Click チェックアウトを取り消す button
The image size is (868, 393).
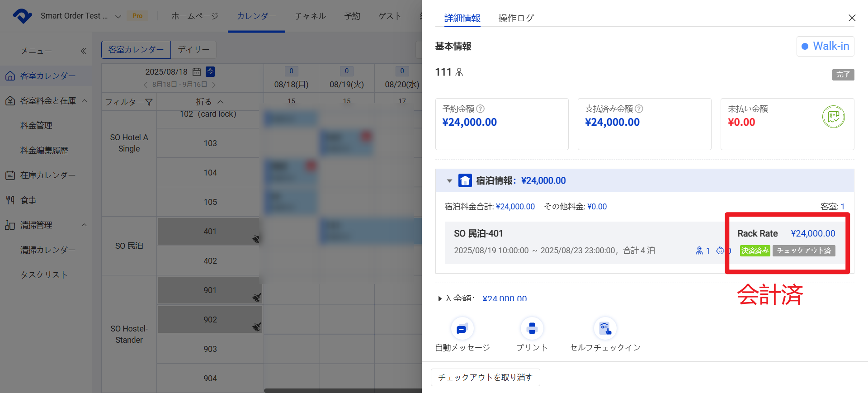coord(485,377)
